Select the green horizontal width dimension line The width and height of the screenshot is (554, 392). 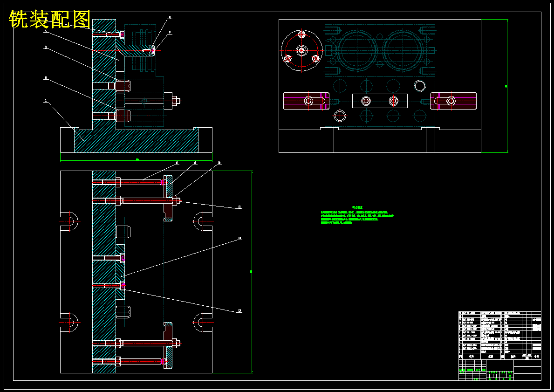coord(136,160)
